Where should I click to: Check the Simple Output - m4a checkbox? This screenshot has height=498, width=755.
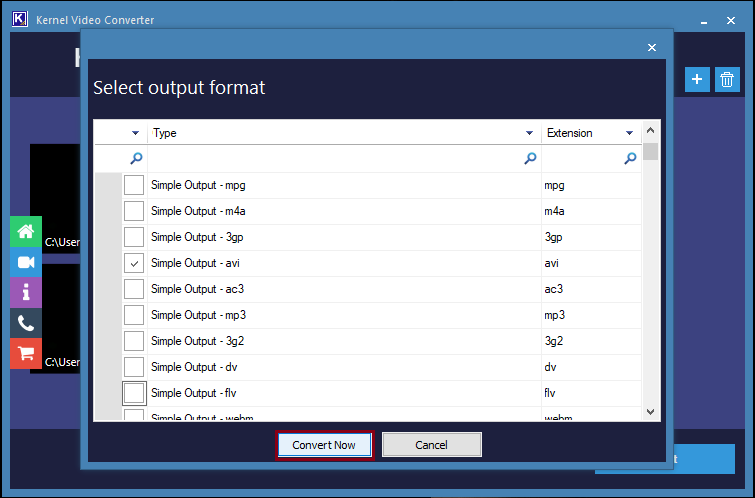coord(134,211)
